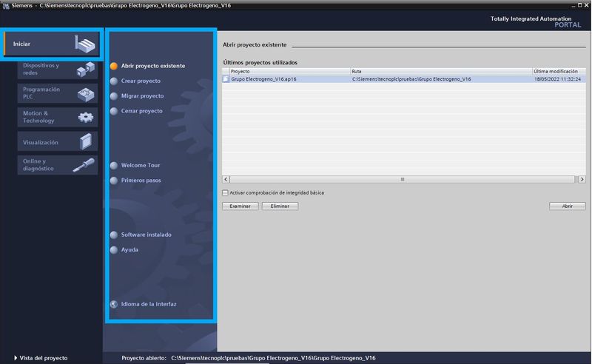The width and height of the screenshot is (592, 364).
Task: Click the Software instalado link text
Action: (x=146, y=235)
